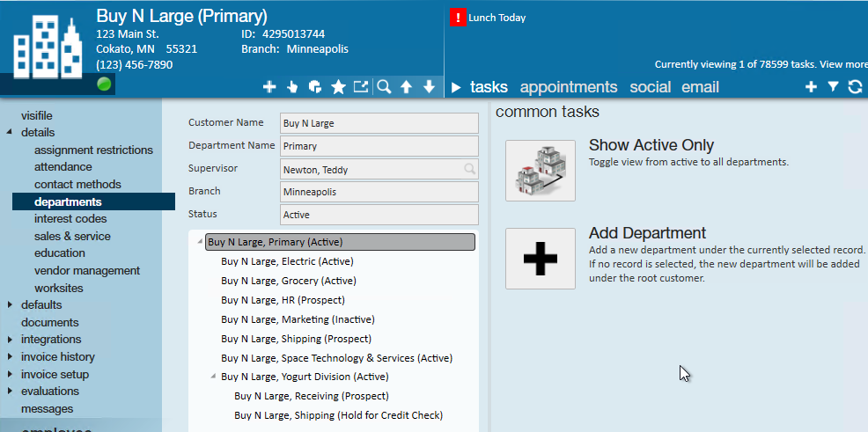Click the Show Active Only label

651,145
